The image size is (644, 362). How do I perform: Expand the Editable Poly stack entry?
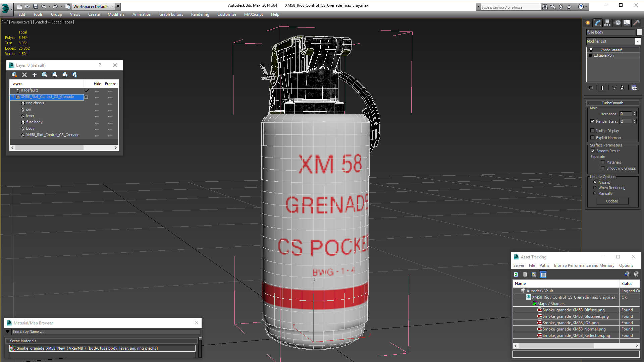pos(590,55)
